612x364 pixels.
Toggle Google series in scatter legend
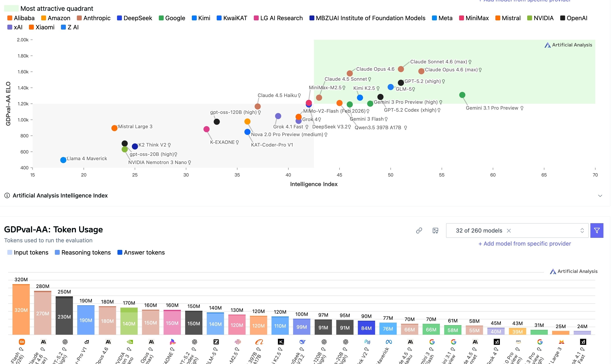tap(172, 18)
